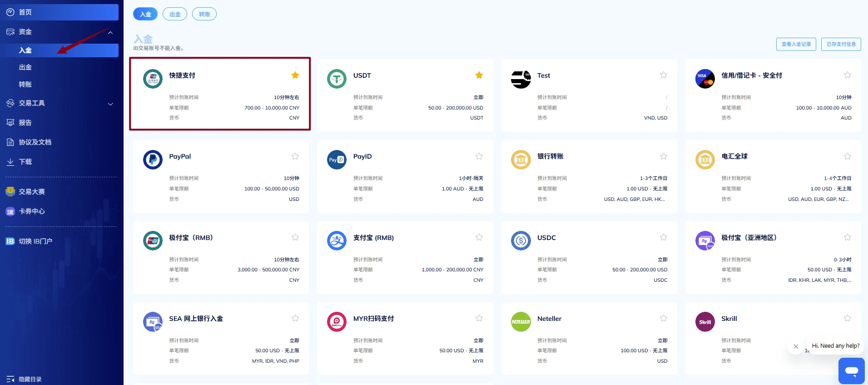The height and width of the screenshot is (385, 868).
Task: Favorite PayID using its star
Action: pos(479,156)
